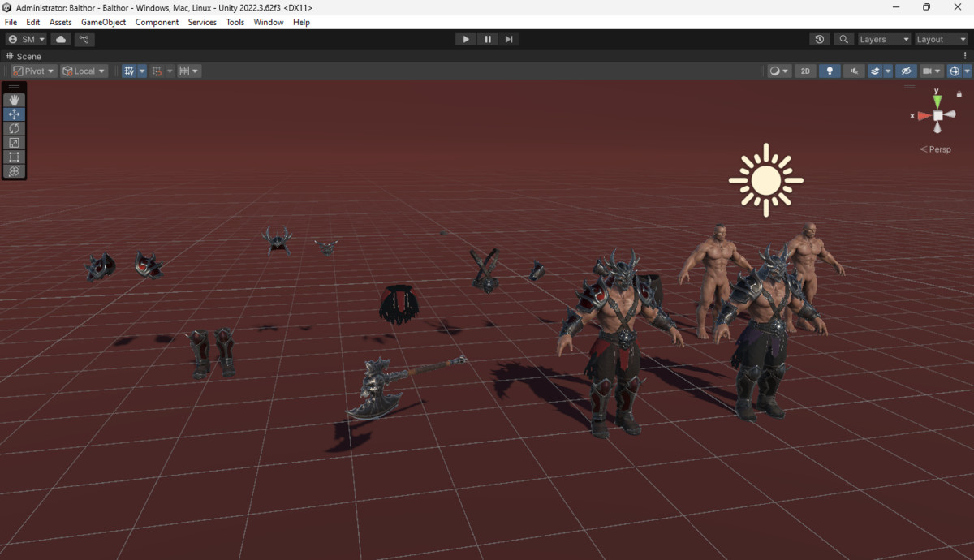Open the GameObject menu
The height and width of the screenshot is (560, 974).
click(104, 22)
